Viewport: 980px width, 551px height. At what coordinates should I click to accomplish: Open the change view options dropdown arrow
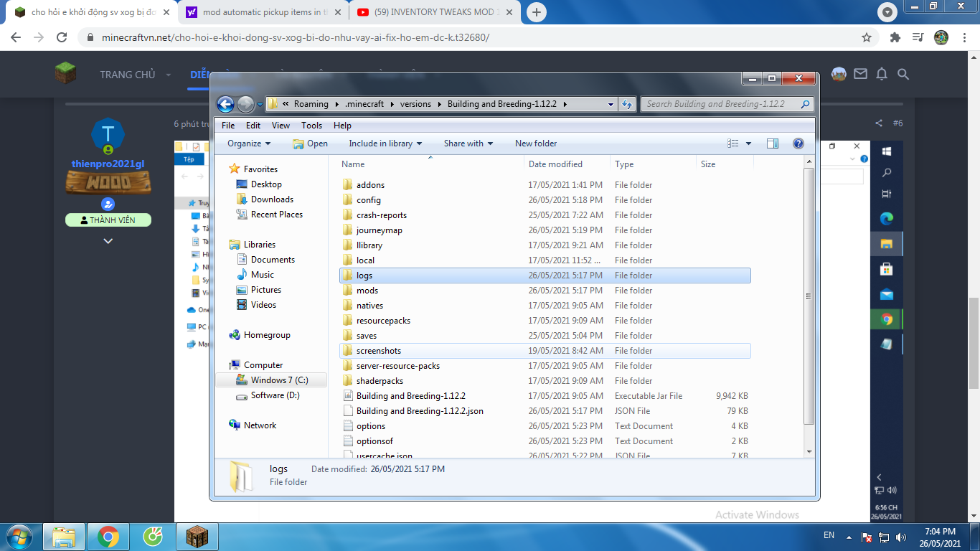pos(748,143)
